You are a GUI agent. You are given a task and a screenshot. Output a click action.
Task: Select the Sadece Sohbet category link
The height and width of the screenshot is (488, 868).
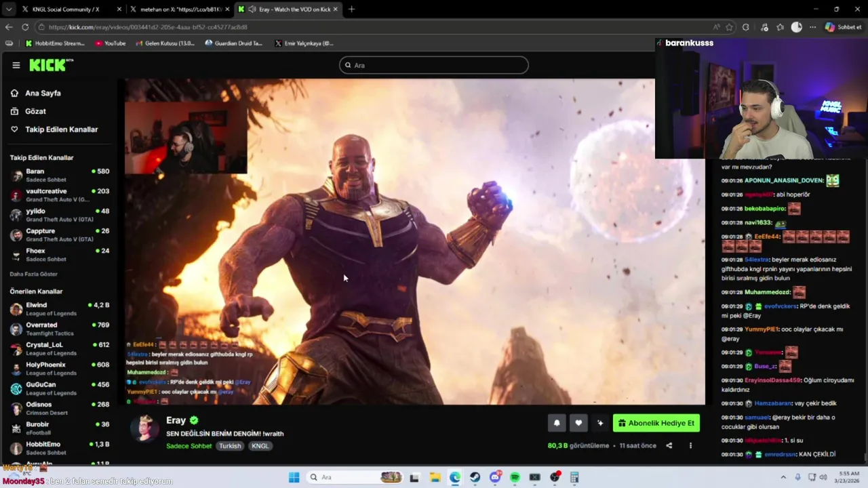tap(189, 446)
